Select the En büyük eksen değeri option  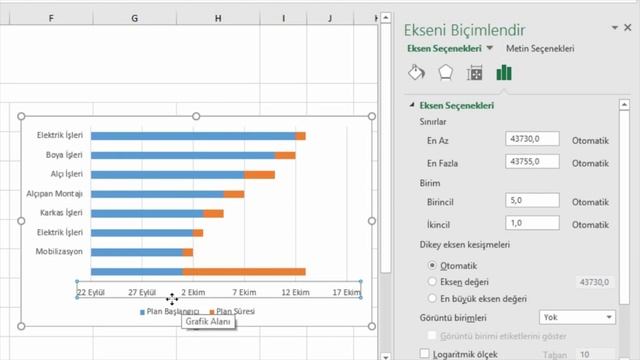(x=432, y=298)
